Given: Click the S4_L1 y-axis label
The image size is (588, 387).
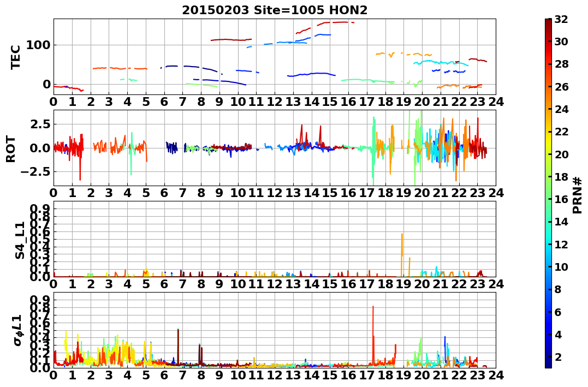Looking at the screenshot, I should tap(20, 240).
